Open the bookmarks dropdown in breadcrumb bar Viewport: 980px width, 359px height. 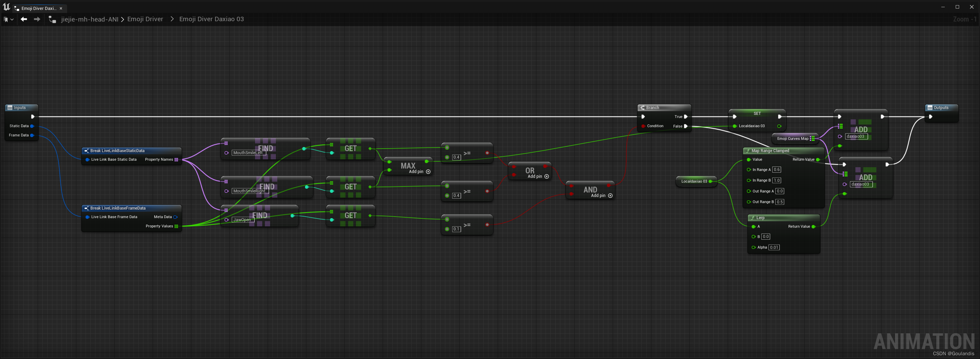[9, 19]
